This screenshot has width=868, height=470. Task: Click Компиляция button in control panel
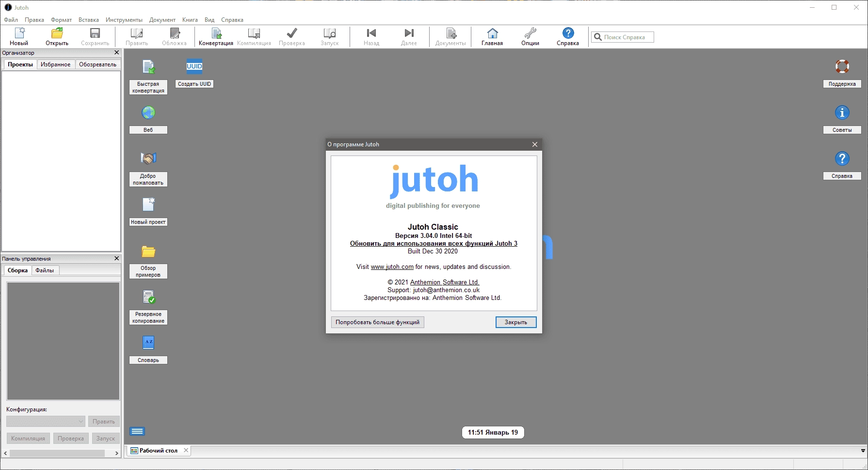click(28, 439)
